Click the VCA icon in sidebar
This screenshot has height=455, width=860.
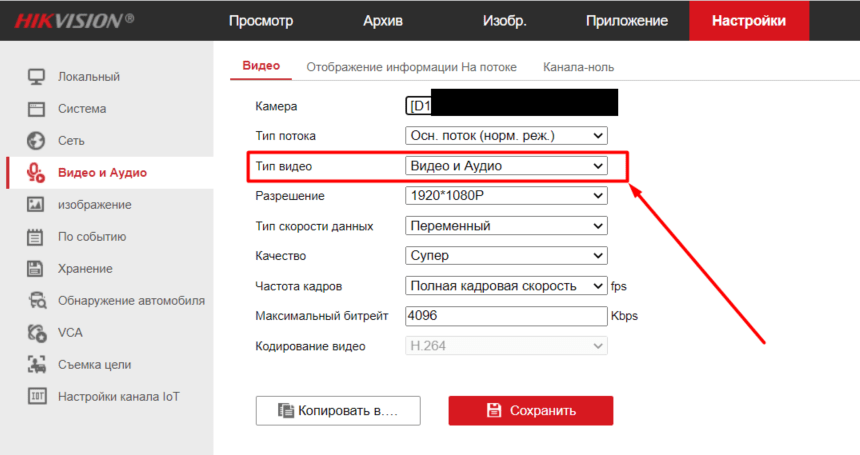(37, 333)
